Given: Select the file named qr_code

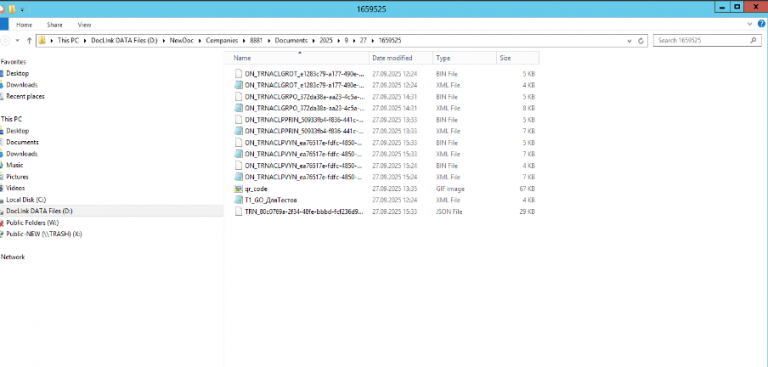Looking at the screenshot, I should click(256, 189).
